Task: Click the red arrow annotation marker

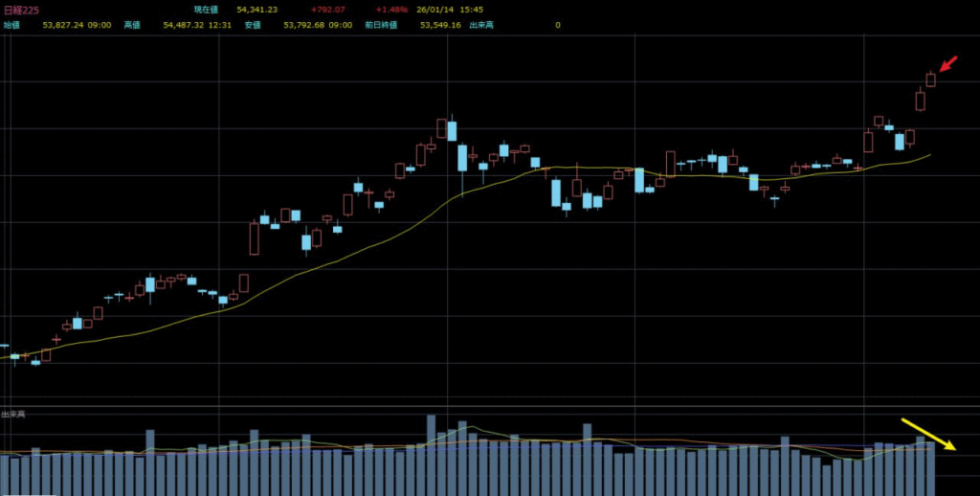Action: coord(948,64)
